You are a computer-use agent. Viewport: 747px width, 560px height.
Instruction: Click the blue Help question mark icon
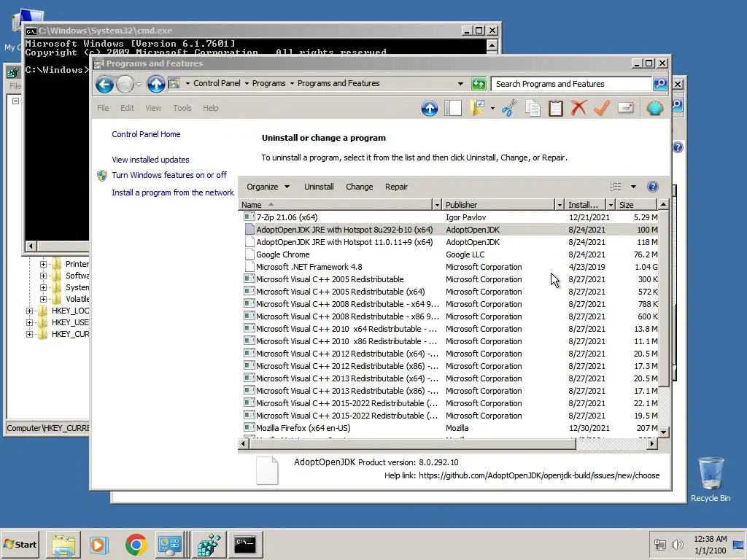[x=653, y=187]
